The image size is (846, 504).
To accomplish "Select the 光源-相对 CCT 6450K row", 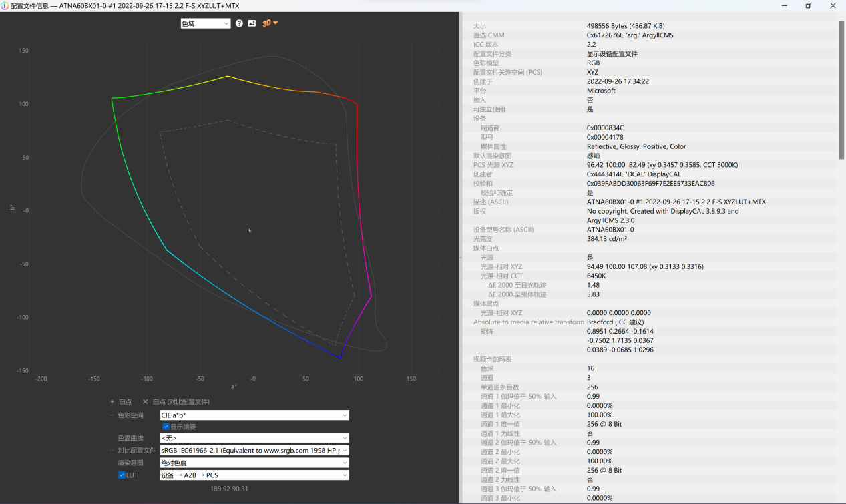I will pyautogui.click(x=649, y=276).
